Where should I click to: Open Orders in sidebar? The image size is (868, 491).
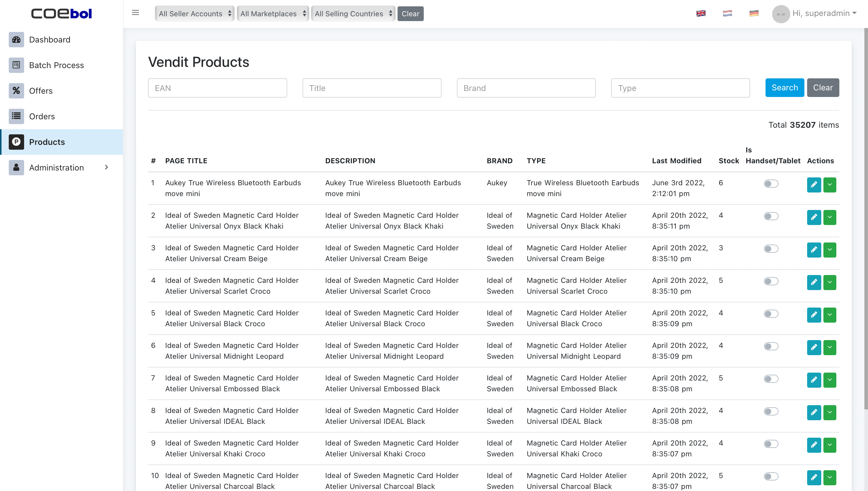(62, 116)
